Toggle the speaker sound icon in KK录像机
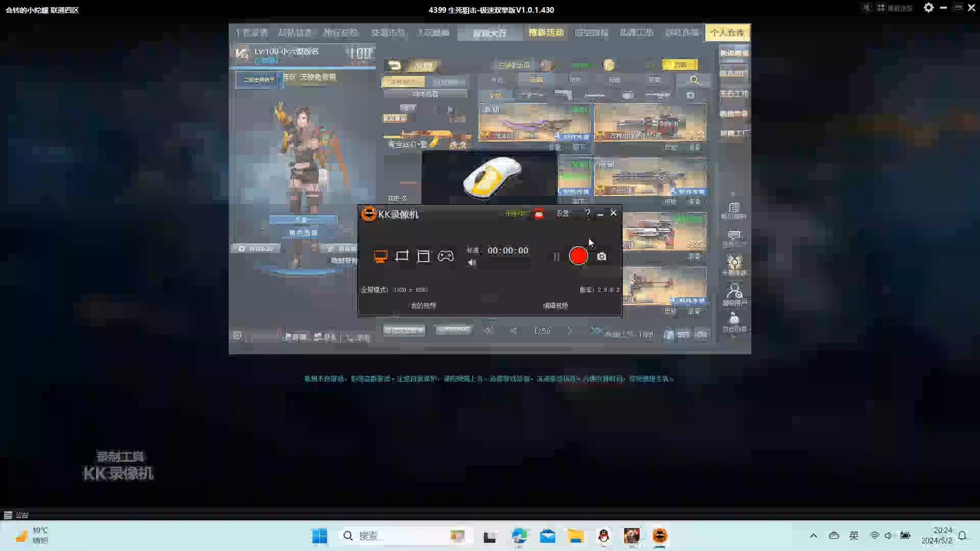The image size is (980, 551). click(x=472, y=263)
